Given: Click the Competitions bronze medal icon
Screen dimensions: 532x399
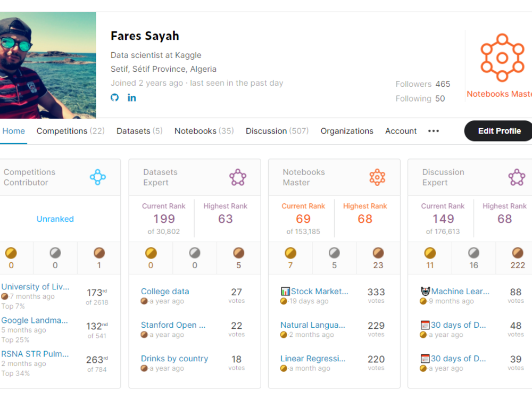Looking at the screenshot, I should coord(99,253).
